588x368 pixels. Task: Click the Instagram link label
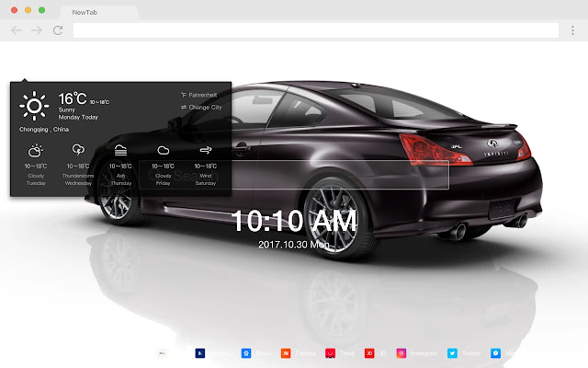(424, 353)
